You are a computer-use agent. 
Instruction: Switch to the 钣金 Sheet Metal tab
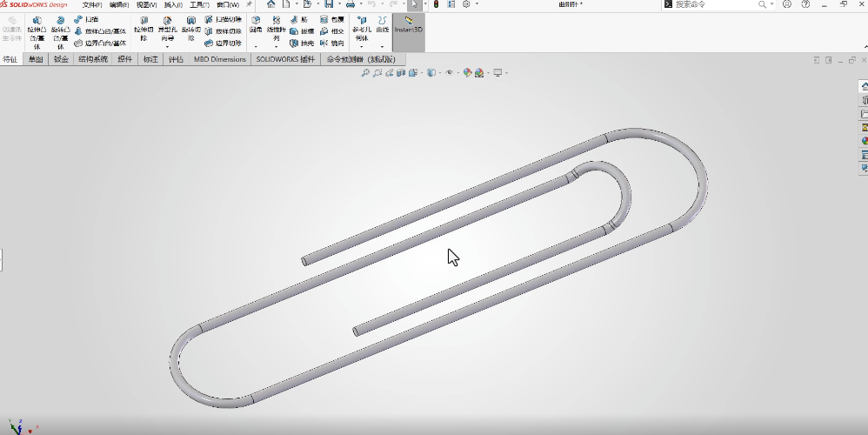point(61,59)
